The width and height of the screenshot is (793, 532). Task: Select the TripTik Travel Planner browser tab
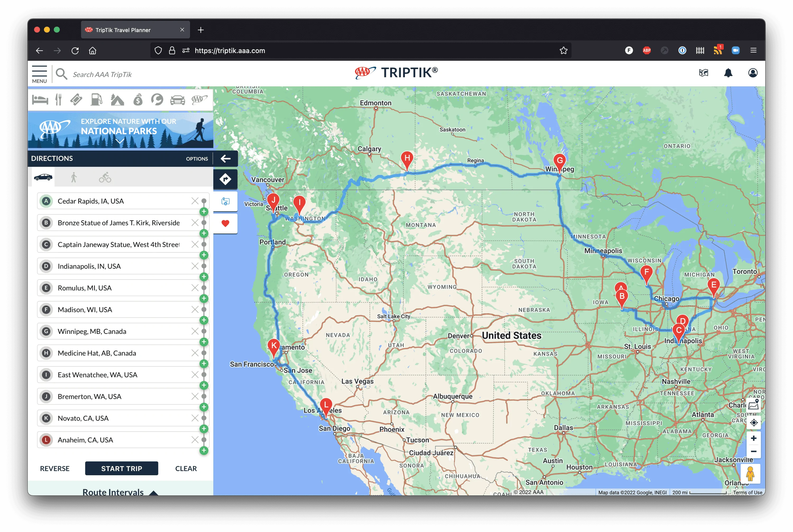point(135,30)
